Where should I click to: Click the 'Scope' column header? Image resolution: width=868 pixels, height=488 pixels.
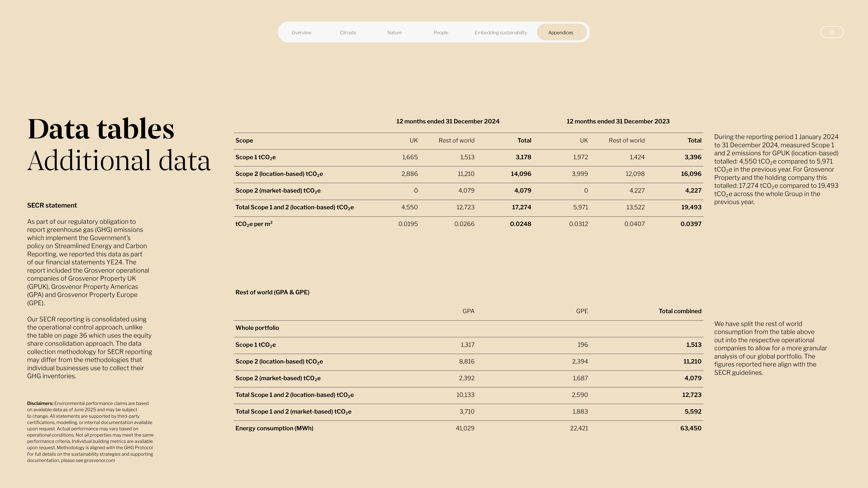pos(244,141)
